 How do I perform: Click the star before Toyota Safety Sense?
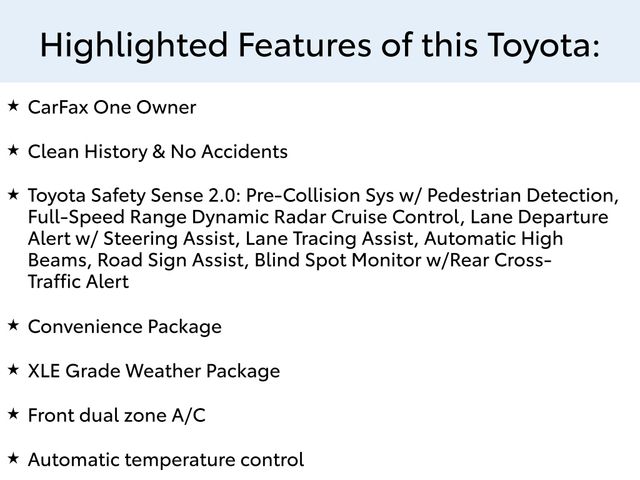[x=13, y=194]
